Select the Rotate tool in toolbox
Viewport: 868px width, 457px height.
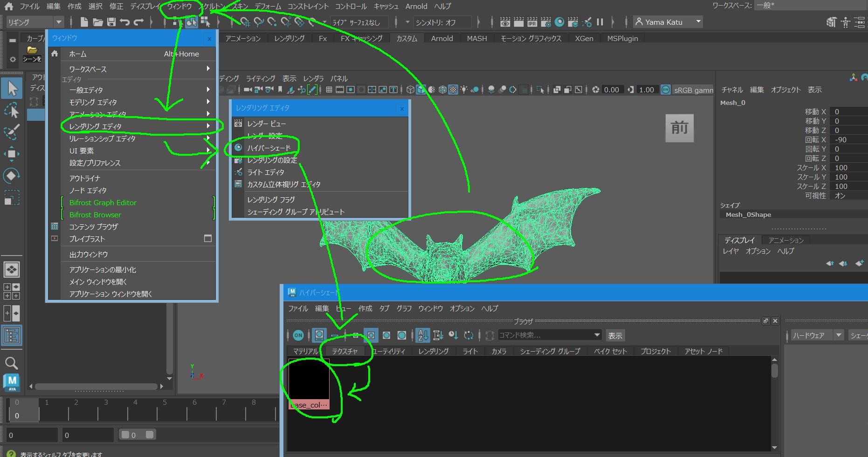[12, 176]
